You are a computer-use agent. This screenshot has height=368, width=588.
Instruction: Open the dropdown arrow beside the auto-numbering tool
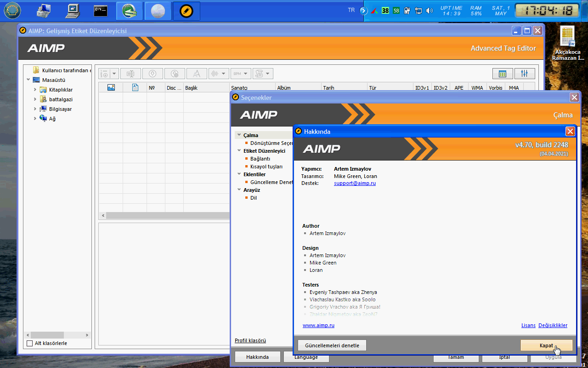[114, 74]
